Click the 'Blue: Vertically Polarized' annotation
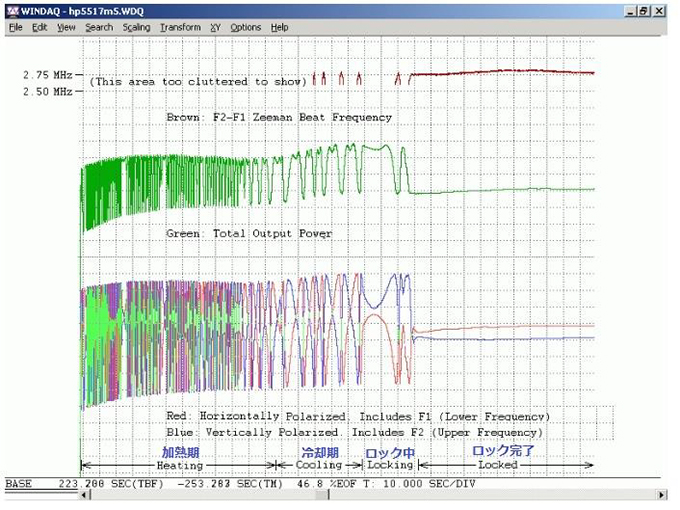Image resolution: width=680 pixels, height=510 pixels. coord(254,432)
